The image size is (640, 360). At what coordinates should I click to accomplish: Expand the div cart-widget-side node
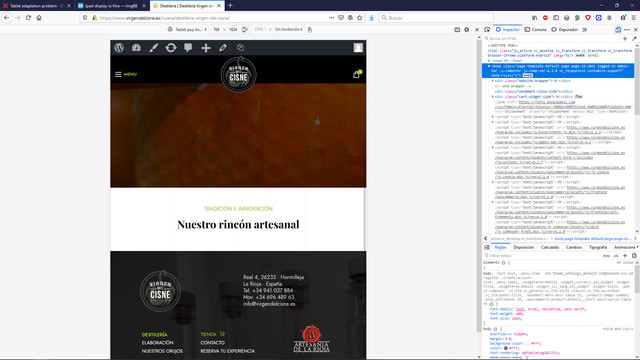tap(493, 97)
